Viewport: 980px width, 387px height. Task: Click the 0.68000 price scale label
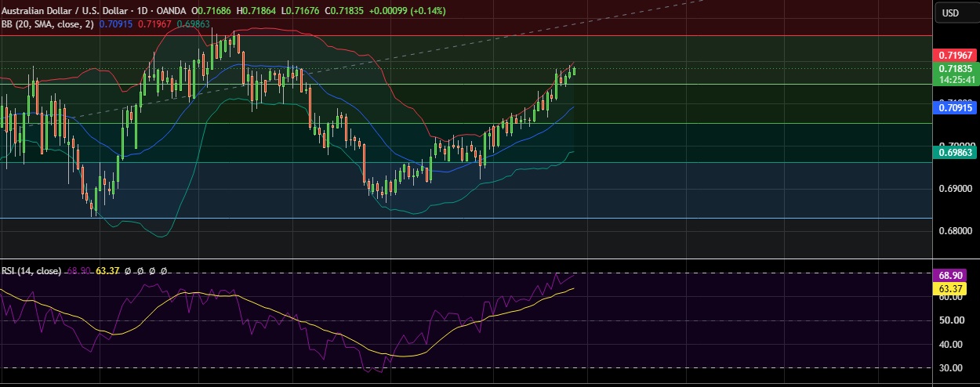954,231
